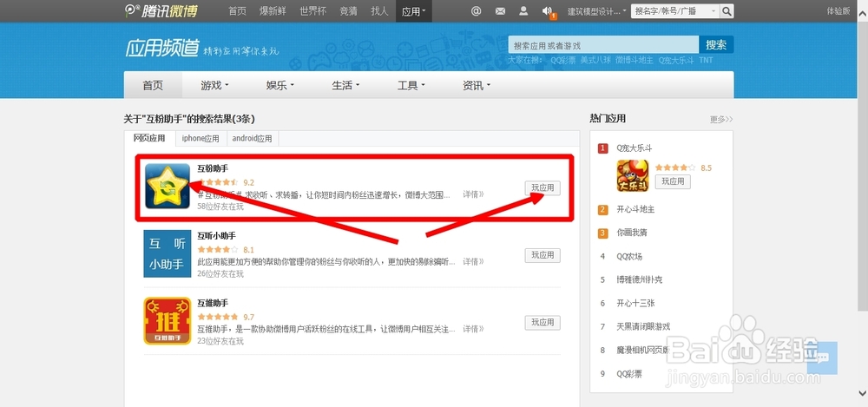The width and height of the screenshot is (868, 407).
Task: Open 详情 link for 互听小助手
Action: 473,261
